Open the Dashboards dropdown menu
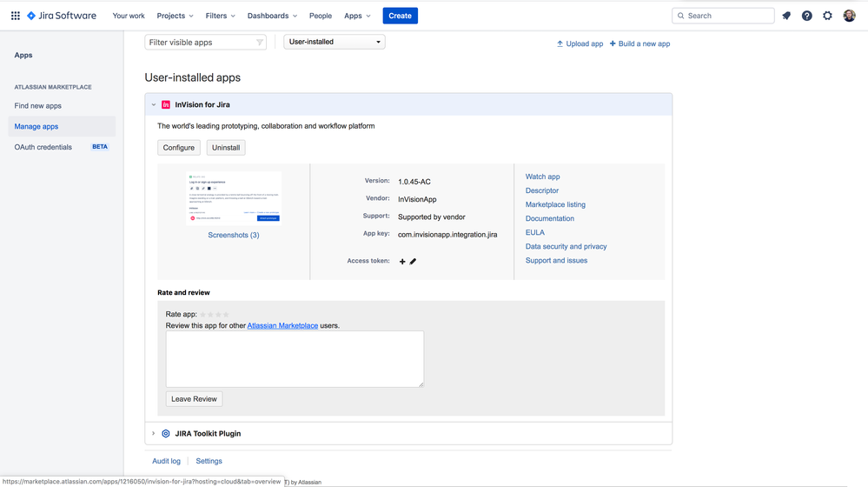868x487 pixels. coord(272,16)
